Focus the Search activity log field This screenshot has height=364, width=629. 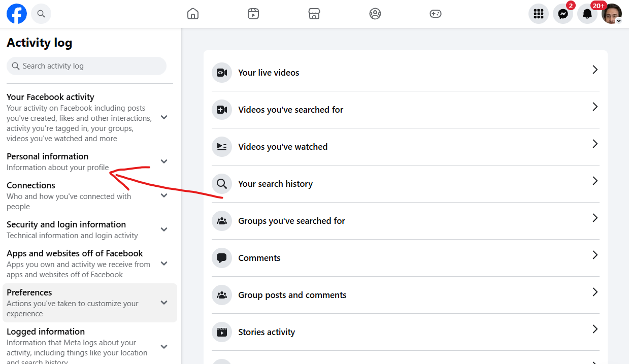[x=86, y=66]
